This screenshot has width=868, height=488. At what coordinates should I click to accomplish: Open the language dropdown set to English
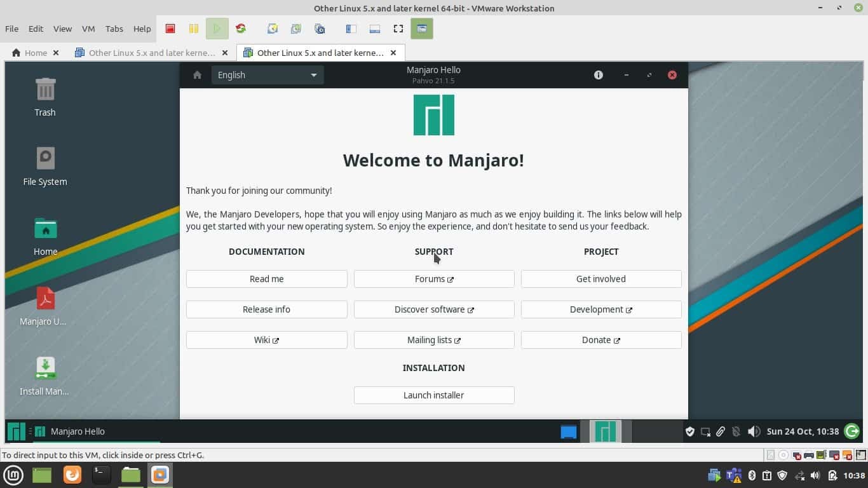[x=268, y=75]
